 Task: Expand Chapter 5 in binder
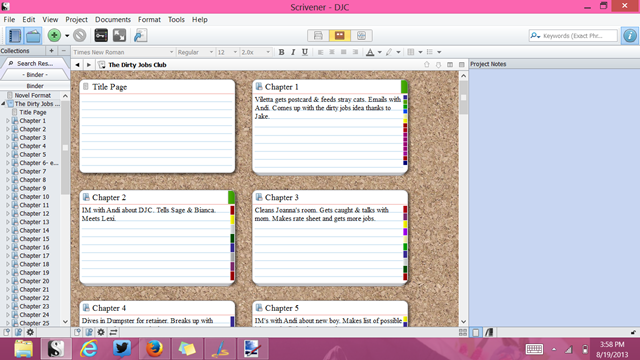coord(7,155)
